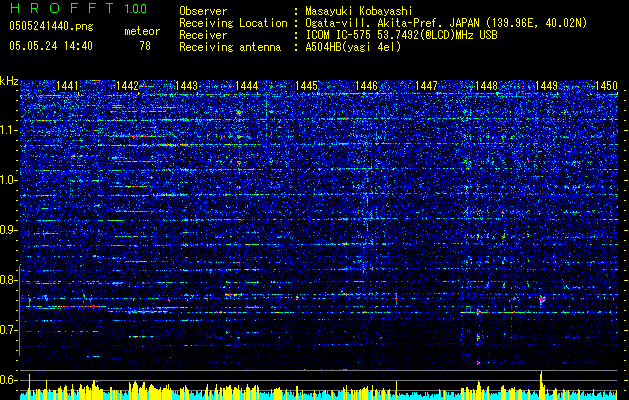Click the 0.6 kHz axis label

pyautogui.click(x=8, y=380)
